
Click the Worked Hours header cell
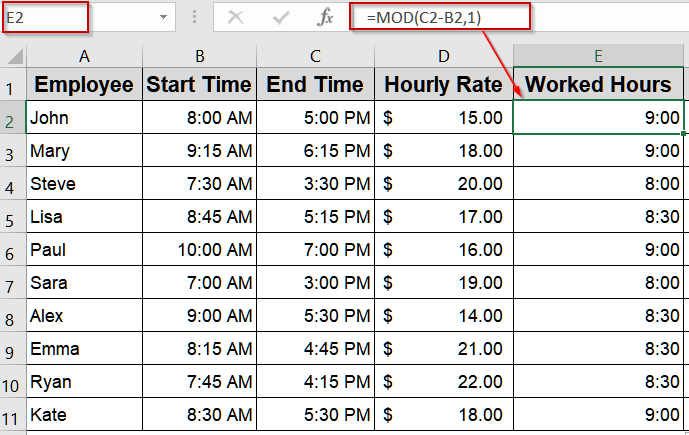598,84
